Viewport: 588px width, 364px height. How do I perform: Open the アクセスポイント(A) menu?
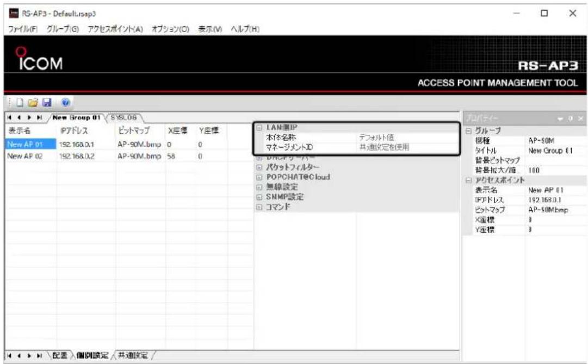pyautogui.click(x=115, y=29)
